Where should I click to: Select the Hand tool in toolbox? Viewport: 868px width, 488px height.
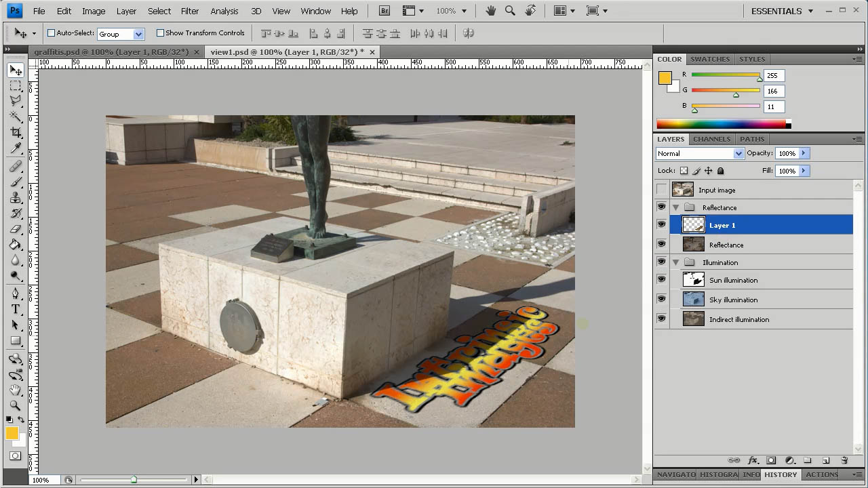tap(16, 390)
